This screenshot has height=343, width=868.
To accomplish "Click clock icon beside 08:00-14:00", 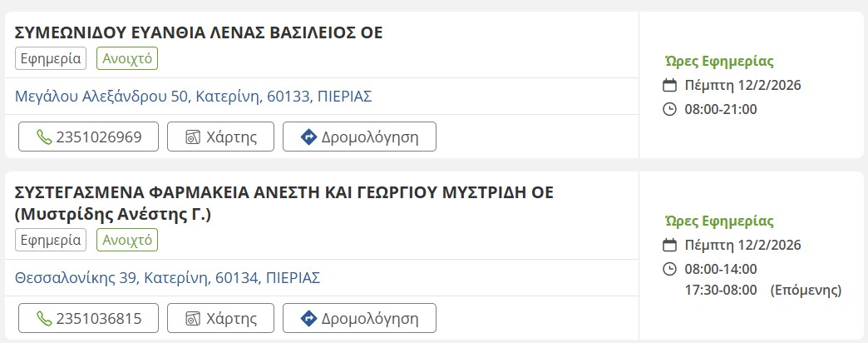I will 669,269.
